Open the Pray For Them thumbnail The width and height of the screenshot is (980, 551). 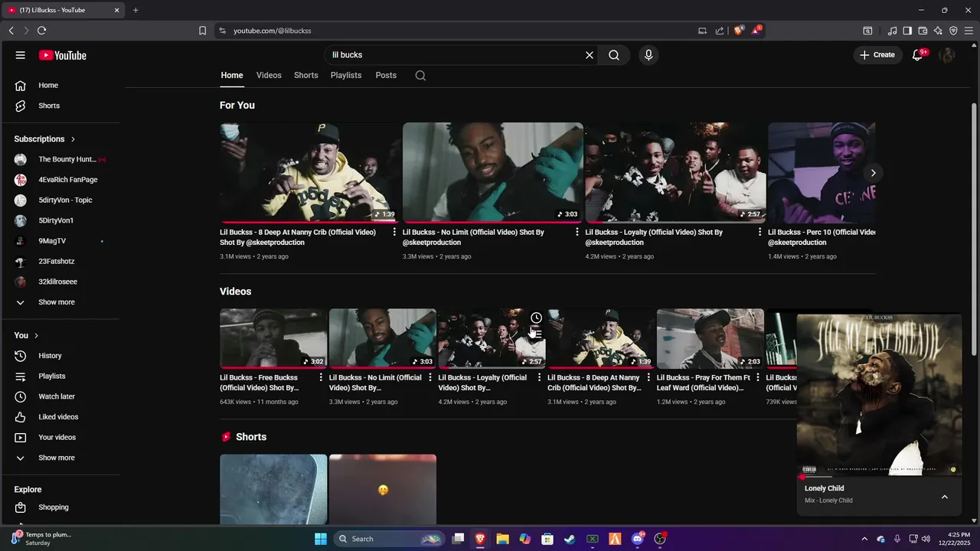(710, 338)
